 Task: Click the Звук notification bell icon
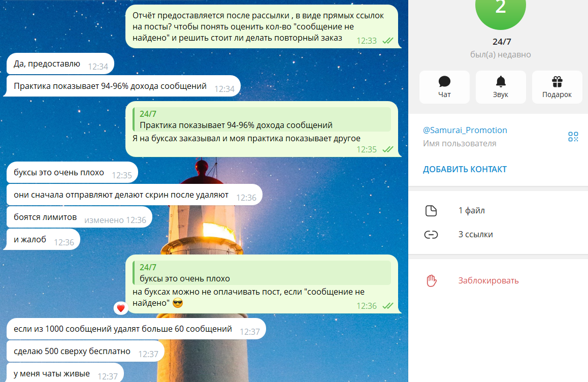pos(501,81)
